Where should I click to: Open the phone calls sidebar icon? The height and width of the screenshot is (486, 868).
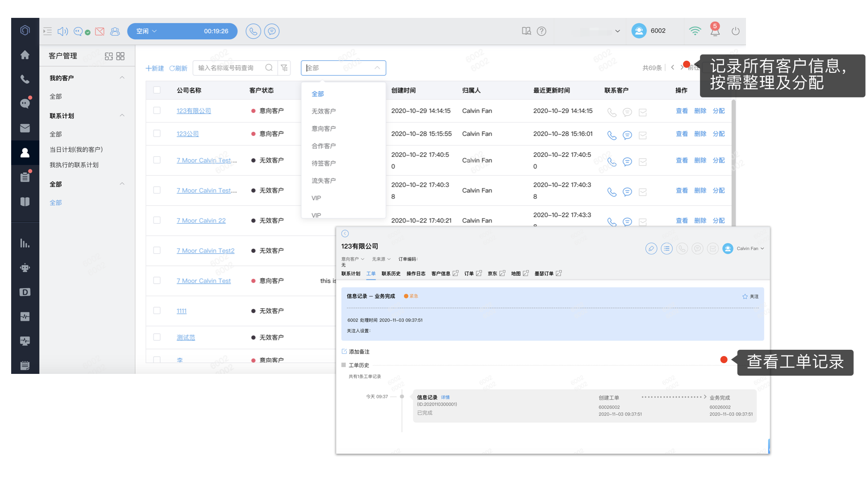(25, 79)
